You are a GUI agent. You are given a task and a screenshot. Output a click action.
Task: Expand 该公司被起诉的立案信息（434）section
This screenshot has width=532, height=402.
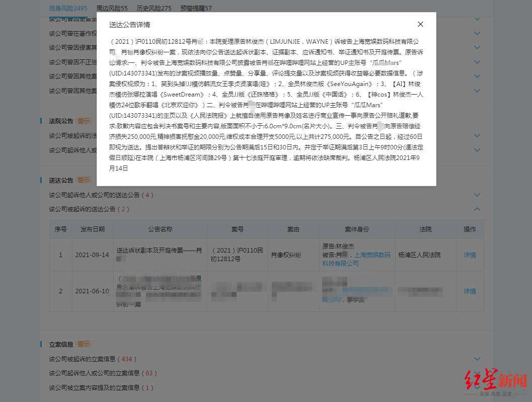pos(477,358)
